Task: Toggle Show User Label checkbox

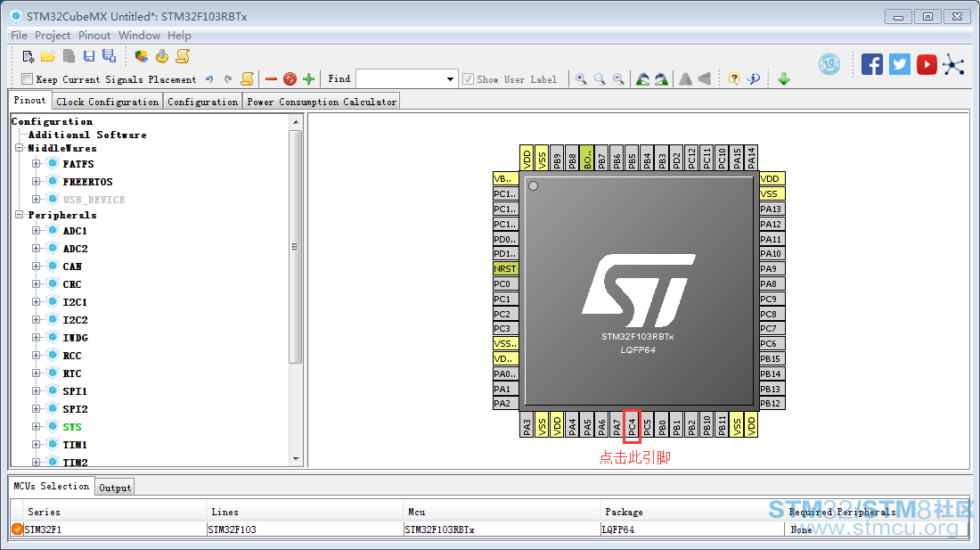Action: point(468,79)
